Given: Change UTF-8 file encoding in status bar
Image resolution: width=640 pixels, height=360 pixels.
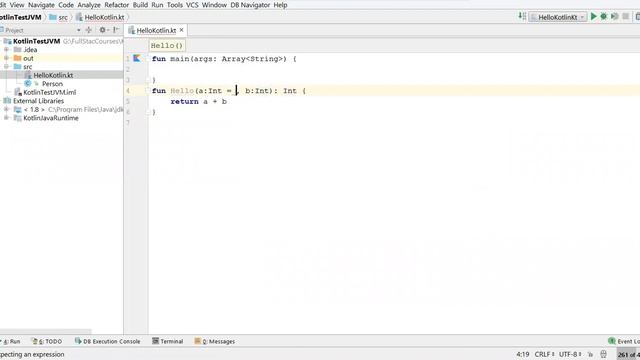Looking at the screenshot, I should pyautogui.click(x=570, y=354).
